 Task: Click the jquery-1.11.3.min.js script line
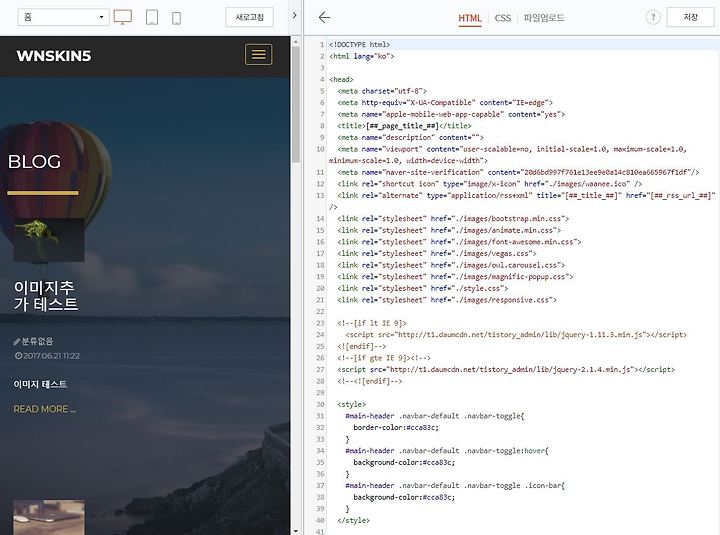[516, 335]
